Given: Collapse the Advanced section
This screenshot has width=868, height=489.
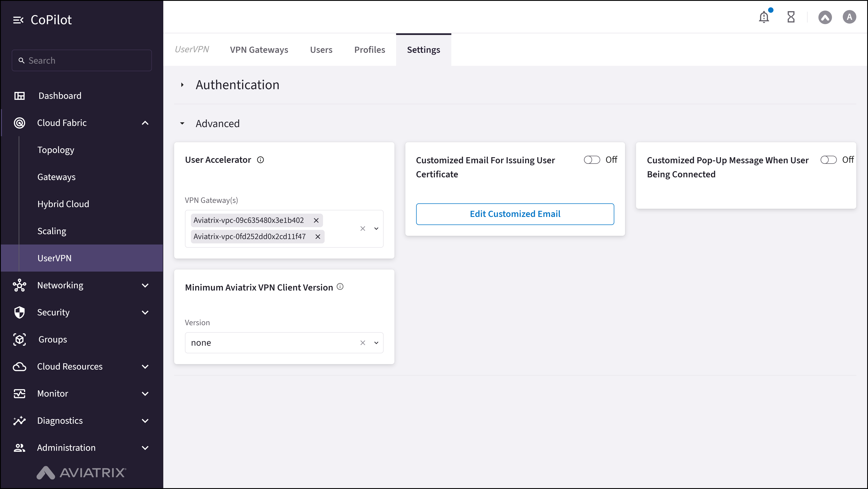Looking at the screenshot, I should point(182,123).
